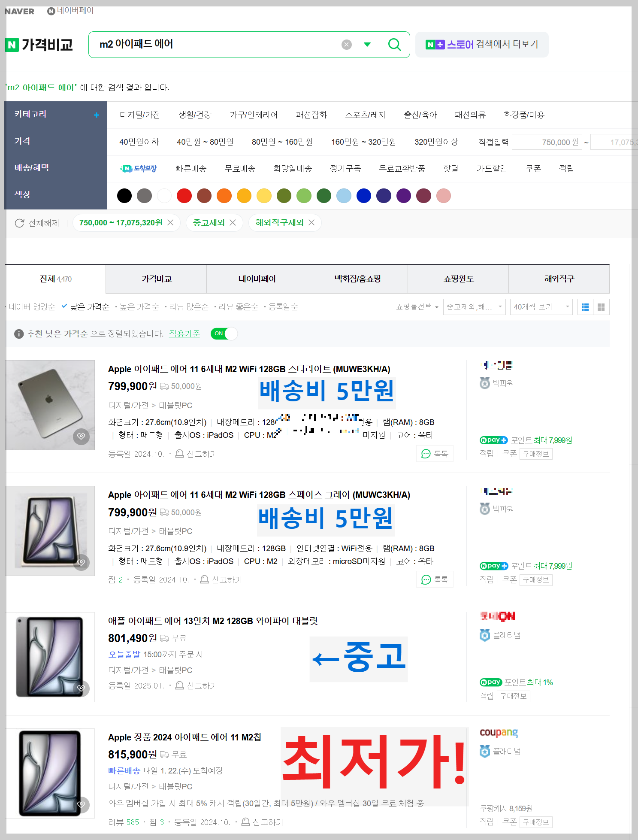The width and height of the screenshot is (638, 840).
Task: Select the 생활/건강 category
Action: [x=195, y=115]
